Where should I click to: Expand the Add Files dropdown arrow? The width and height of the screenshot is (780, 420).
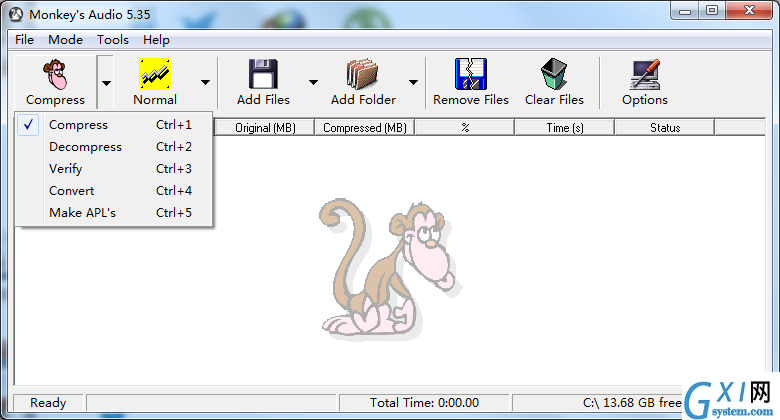click(313, 83)
